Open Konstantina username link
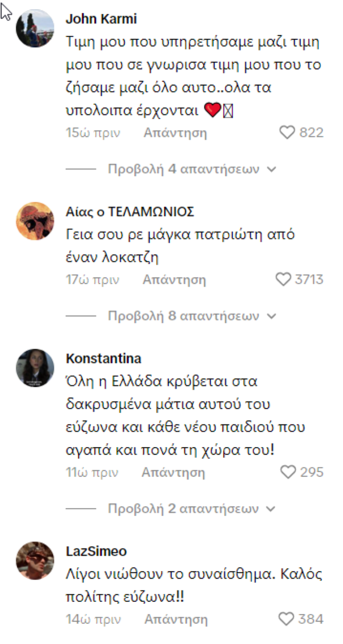Image resolution: width=343 pixels, height=644 pixels. pyautogui.click(x=104, y=358)
